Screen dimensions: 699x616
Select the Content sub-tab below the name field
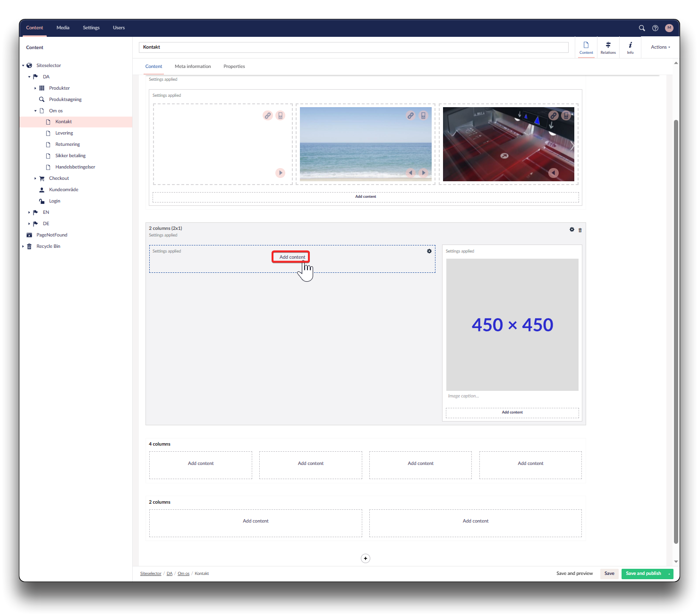pyautogui.click(x=154, y=67)
